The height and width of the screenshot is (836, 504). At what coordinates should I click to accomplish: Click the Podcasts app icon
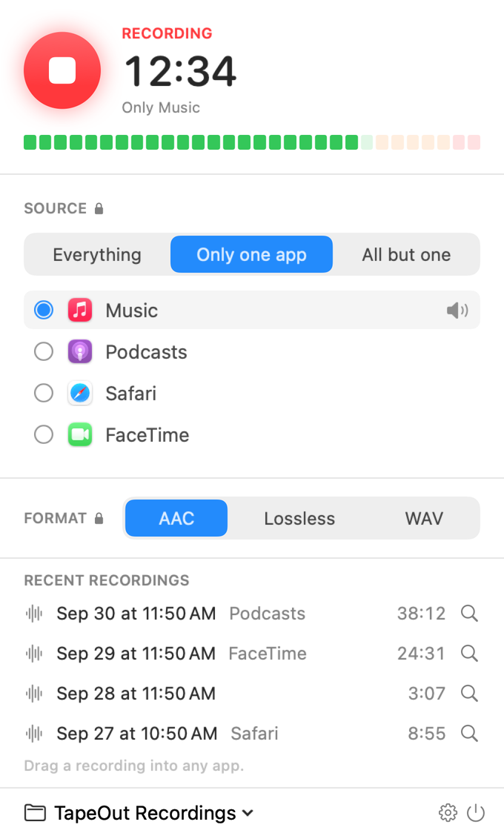pyautogui.click(x=80, y=351)
